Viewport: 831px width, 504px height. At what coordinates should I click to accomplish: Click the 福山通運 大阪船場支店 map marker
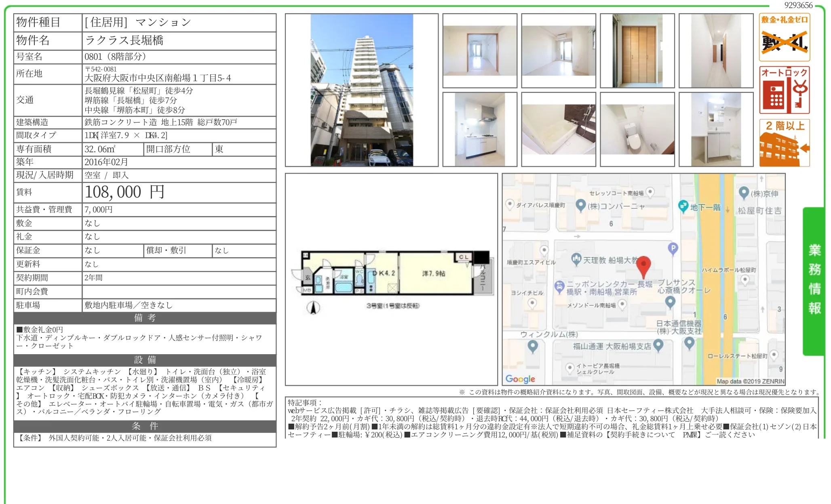(658, 344)
